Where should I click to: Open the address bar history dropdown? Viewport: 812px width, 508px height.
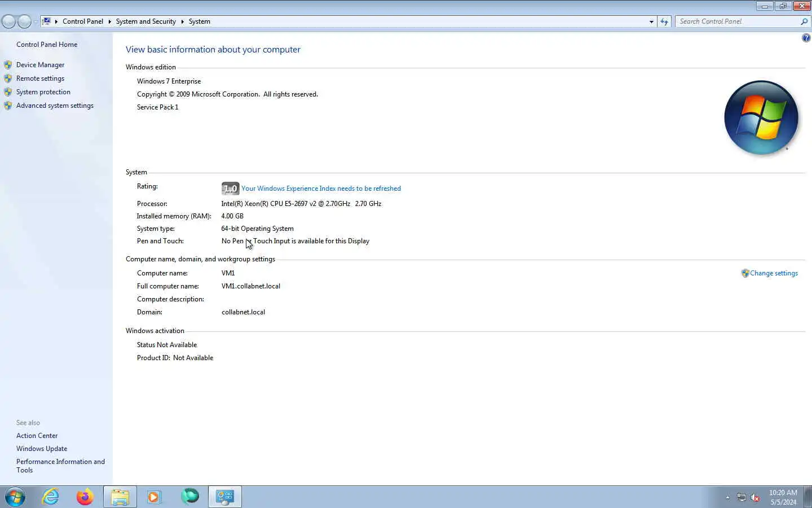[651, 21]
